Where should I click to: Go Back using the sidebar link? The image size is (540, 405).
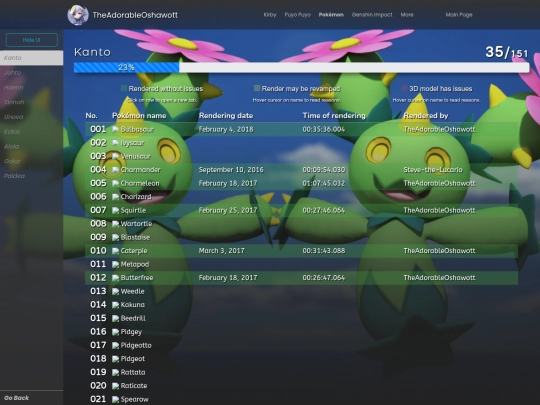click(17, 398)
